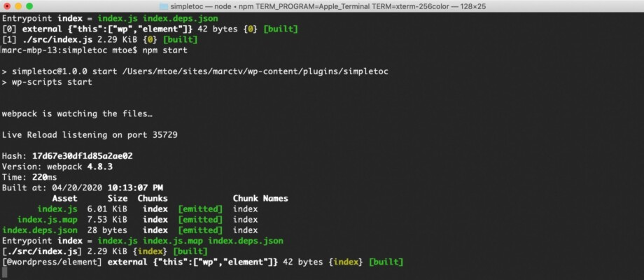Minimize the terminal with the yellow button

18,6
